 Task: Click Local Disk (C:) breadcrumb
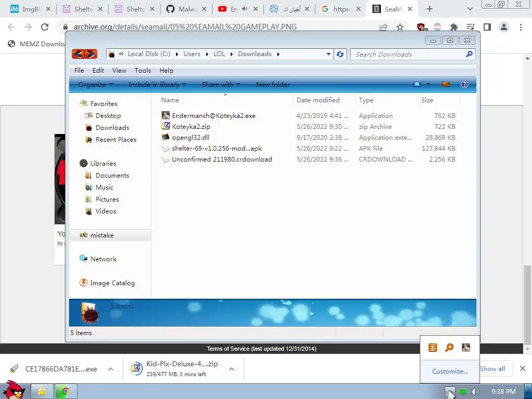(x=149, y=54)
